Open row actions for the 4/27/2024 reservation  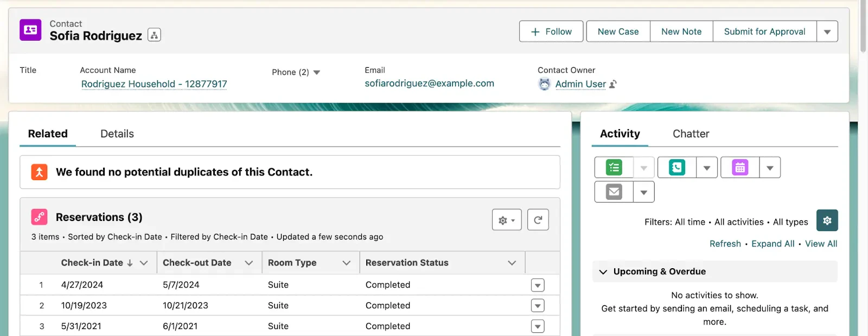[x=537, y=285]
